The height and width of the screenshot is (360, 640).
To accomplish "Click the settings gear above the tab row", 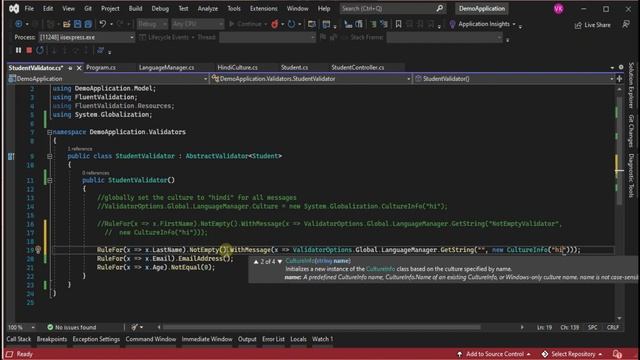I will [621, 67].
